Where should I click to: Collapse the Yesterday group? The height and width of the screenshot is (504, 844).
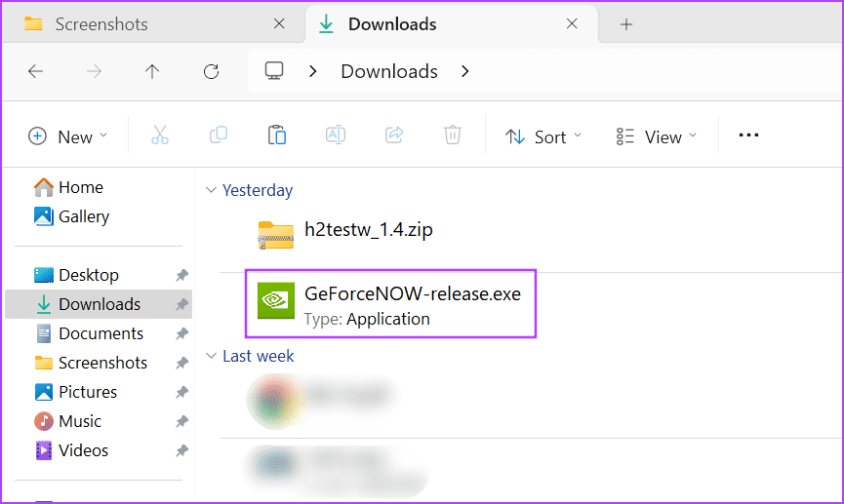pyautogui.click(x=211, y=190)
